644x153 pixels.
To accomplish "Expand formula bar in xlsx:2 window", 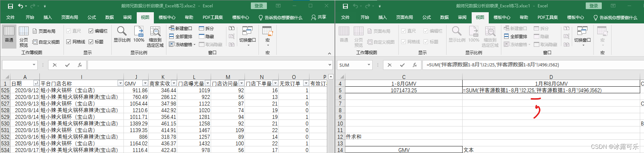I will click(x=330, y=65).
